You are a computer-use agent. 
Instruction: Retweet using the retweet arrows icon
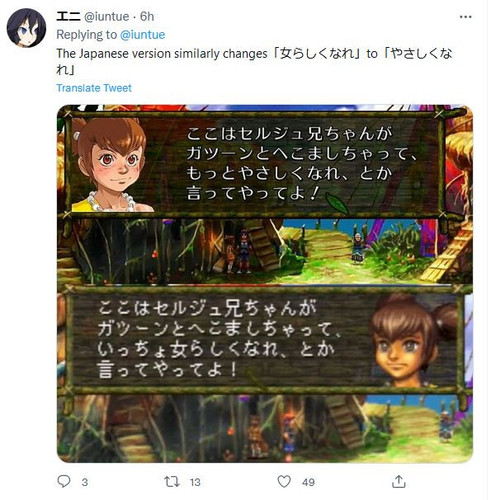click(x=172, y=482)
